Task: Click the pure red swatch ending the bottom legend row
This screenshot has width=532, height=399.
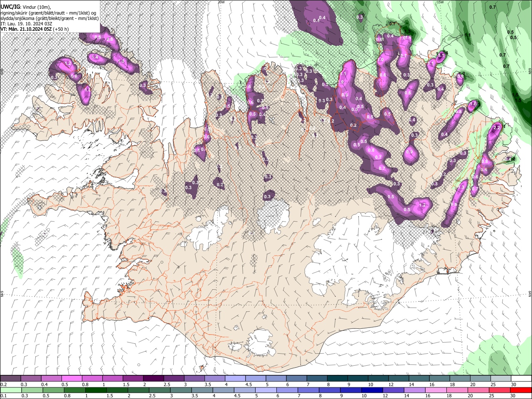Action: coord(520,390)
